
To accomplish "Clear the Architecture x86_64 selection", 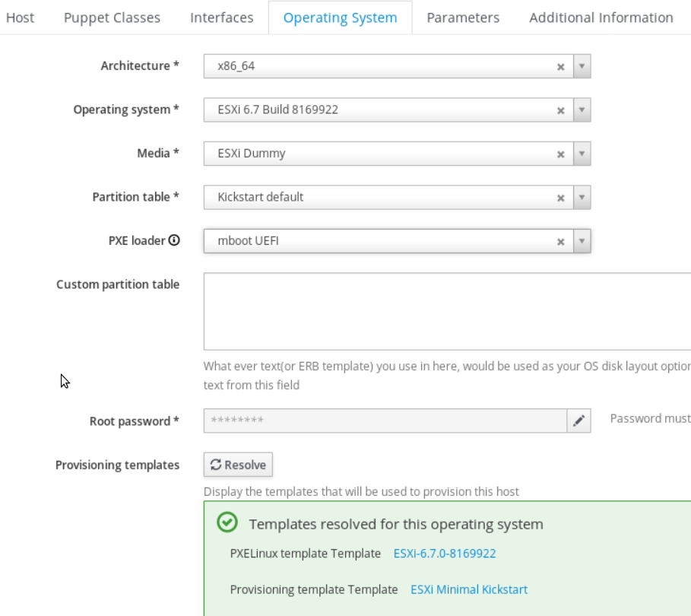I will coord(560,67).
